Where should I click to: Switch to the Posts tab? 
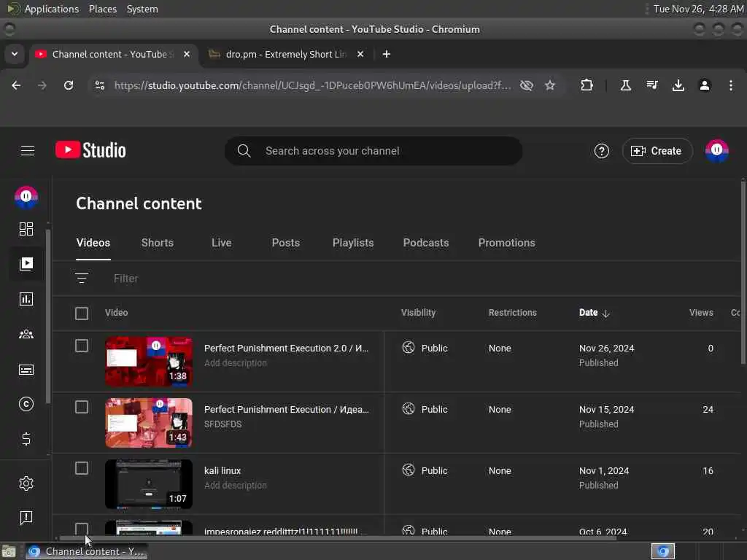286,243
